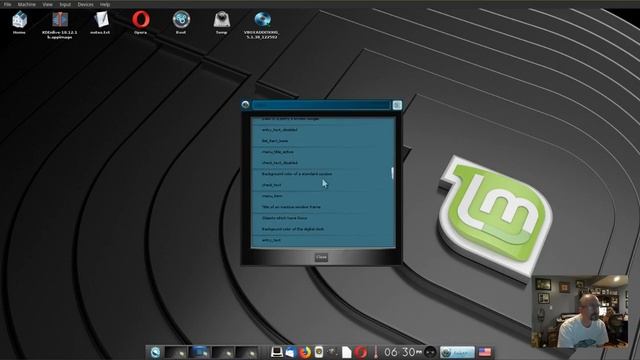The height and width of the screenshot is (360, 640).
Task: Launch Opera from the desktop icon
Action: point(140,22)
